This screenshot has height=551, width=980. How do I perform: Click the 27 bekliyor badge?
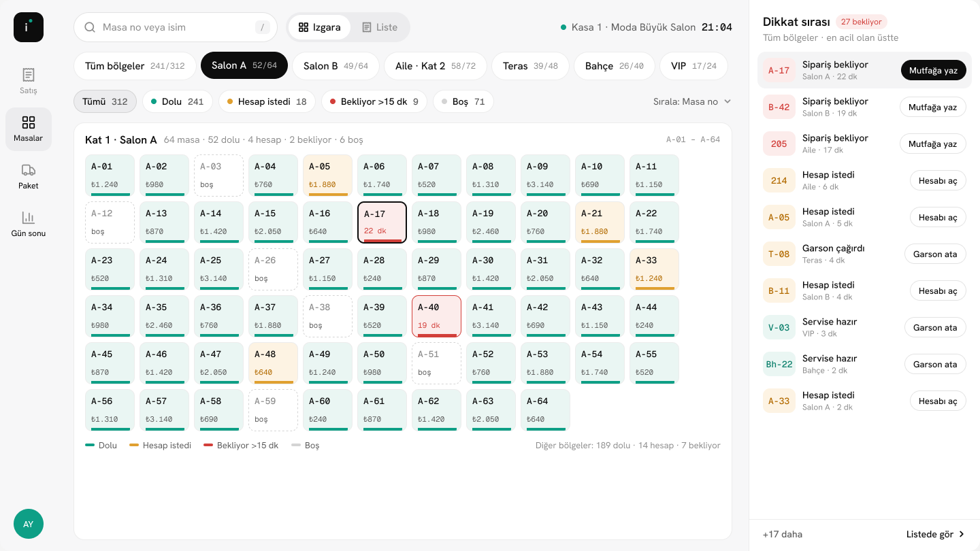[x=862, y=22]
